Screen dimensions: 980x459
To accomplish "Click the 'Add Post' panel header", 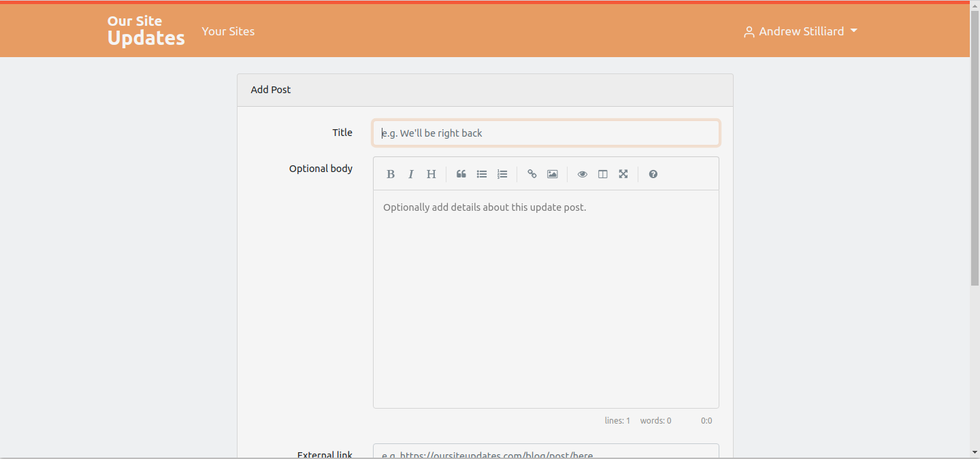I will pyautogui.click(x=485, y=90).
